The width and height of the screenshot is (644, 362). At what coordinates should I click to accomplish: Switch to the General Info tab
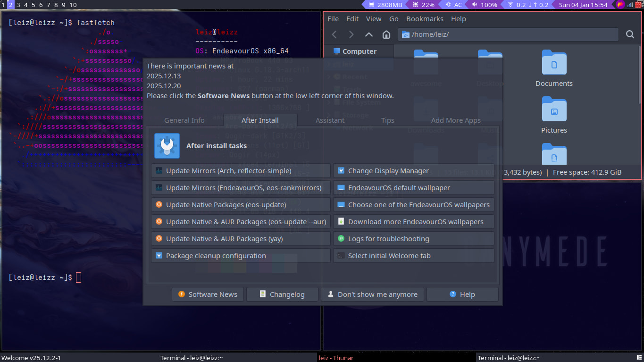(184, 120)
